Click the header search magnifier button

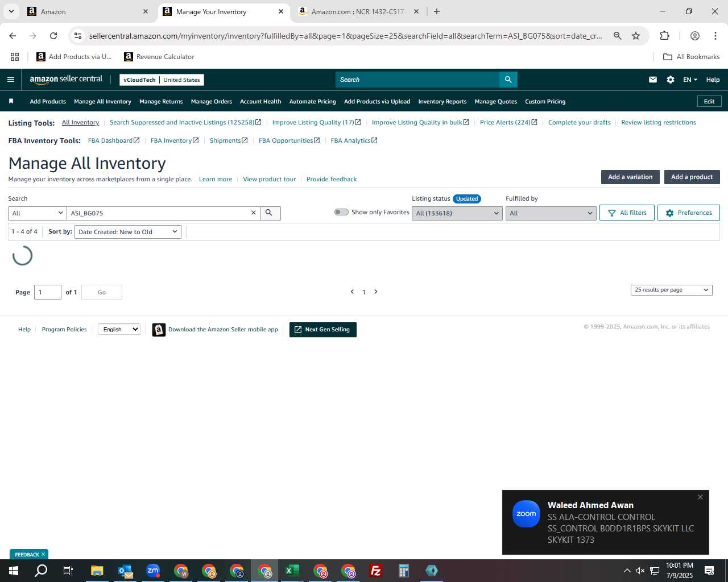[x=508, y=80]
